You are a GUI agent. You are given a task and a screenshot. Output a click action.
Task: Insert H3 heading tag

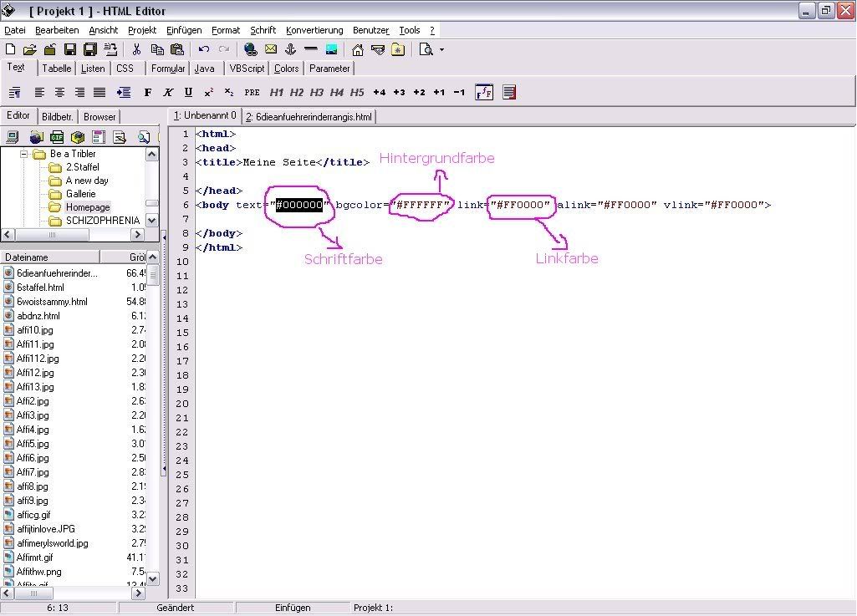coord(316,93)
